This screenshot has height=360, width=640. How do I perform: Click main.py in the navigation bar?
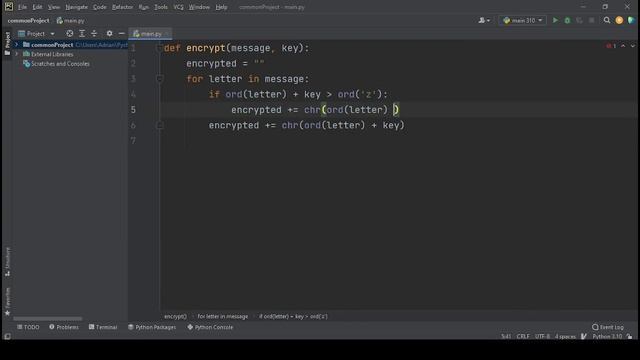click(x=71, y=20)
